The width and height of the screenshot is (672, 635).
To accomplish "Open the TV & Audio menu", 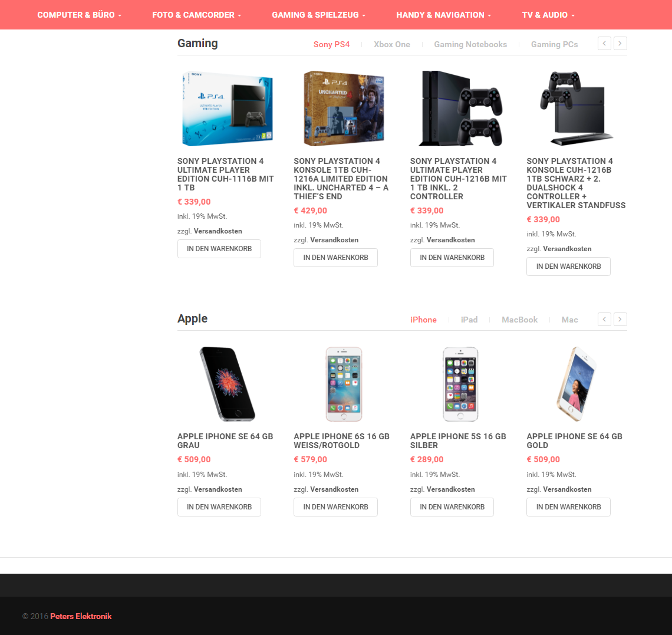I will point(548,15).
